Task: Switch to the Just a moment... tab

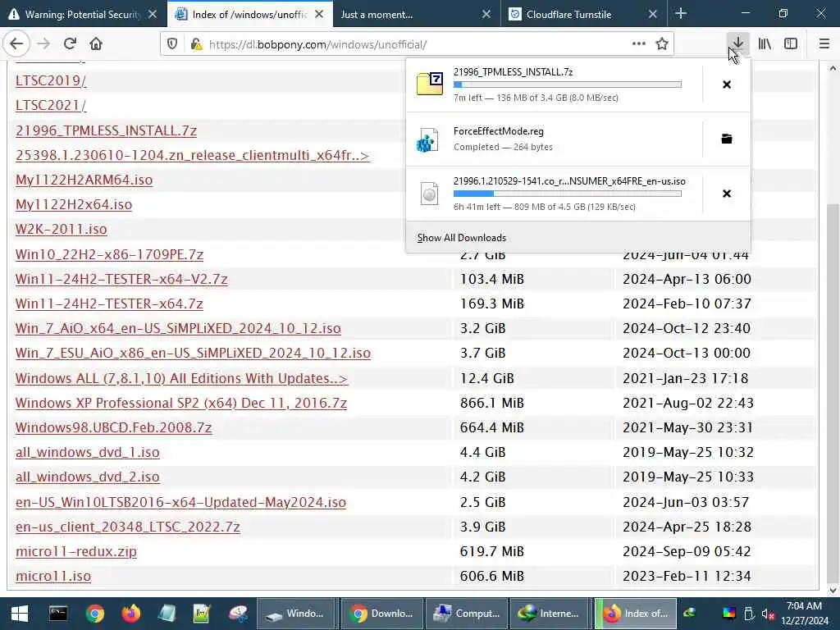Action: coord(414,14)
